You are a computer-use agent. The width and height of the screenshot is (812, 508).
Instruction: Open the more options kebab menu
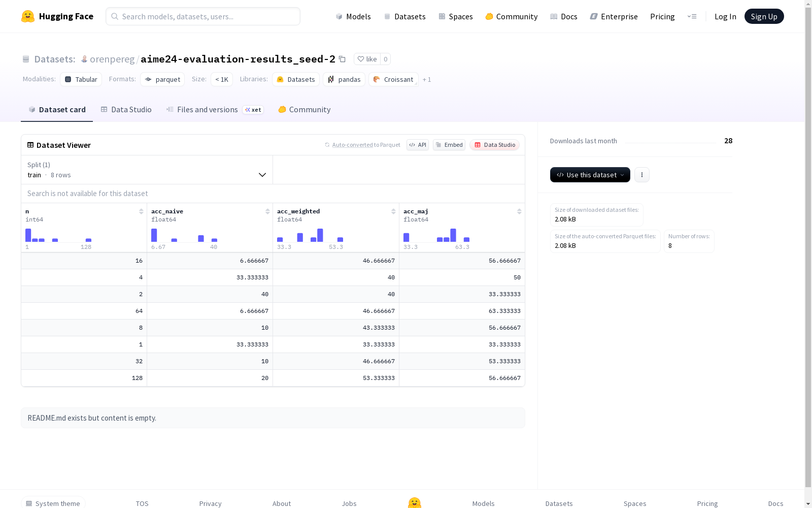pos(642,175)
